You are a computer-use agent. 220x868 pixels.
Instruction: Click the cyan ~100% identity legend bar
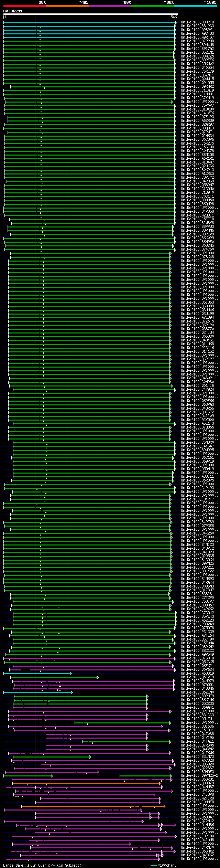pos(195,6)
